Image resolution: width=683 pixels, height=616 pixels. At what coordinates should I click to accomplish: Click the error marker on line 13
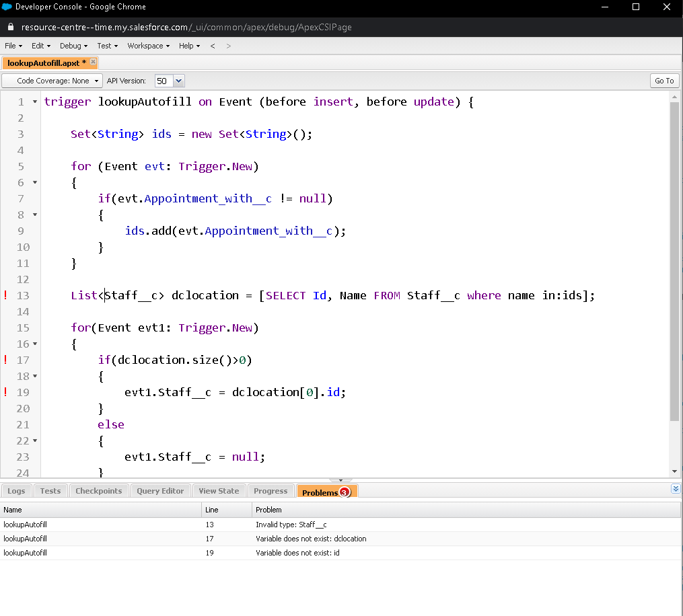6,295
